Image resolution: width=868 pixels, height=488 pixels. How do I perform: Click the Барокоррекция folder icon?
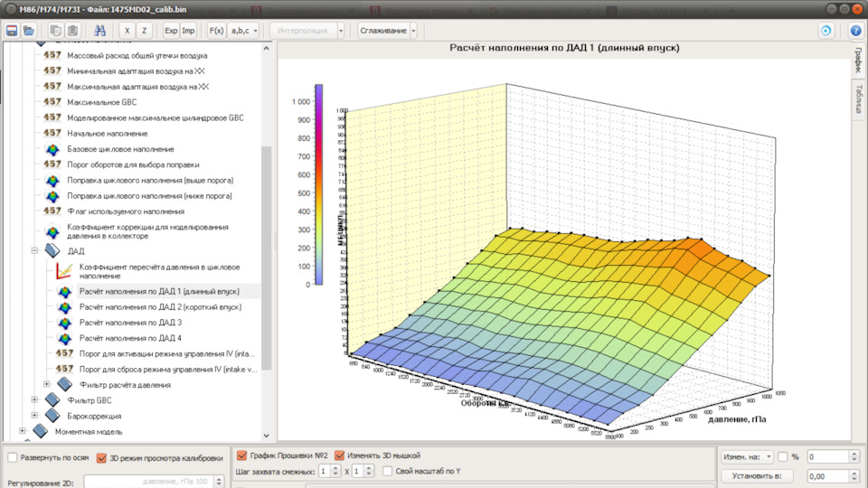(52, 415)
